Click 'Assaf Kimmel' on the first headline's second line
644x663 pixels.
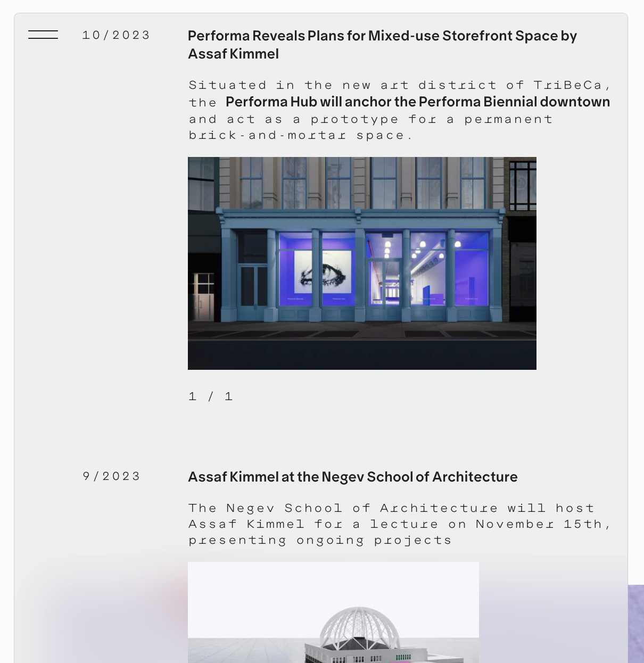tap(233, 54)
